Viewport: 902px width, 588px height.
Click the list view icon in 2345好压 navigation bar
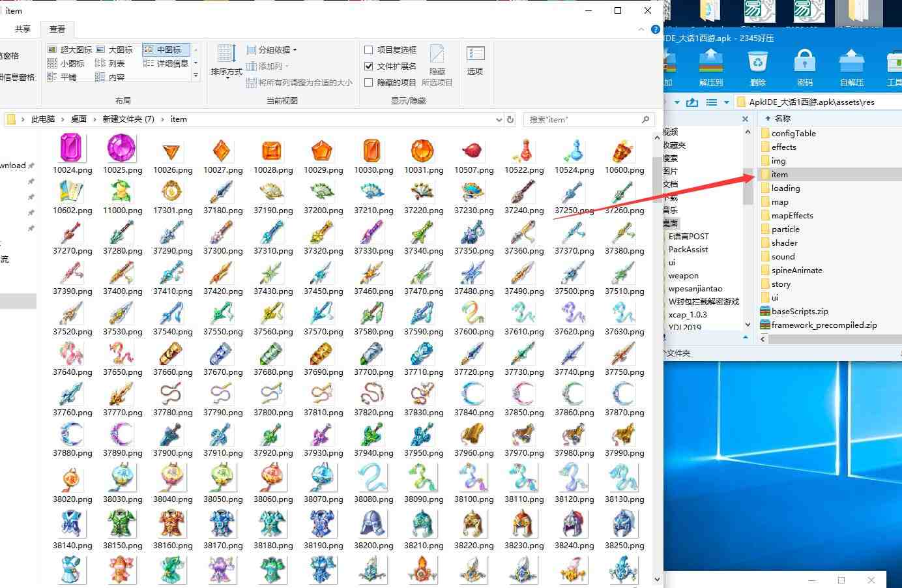click(712, 102)
